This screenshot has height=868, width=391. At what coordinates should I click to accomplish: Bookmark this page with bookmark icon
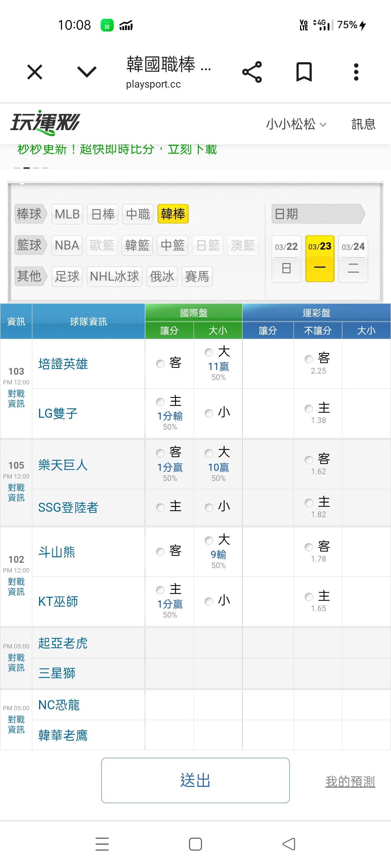(x=304, y=72)
